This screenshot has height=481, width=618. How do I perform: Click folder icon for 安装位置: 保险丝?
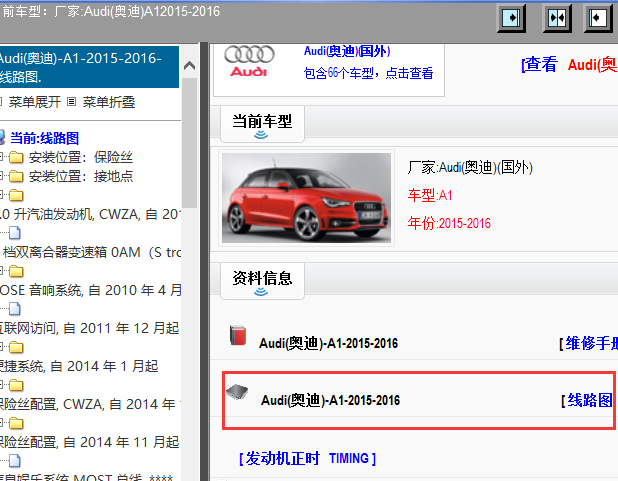16,158
